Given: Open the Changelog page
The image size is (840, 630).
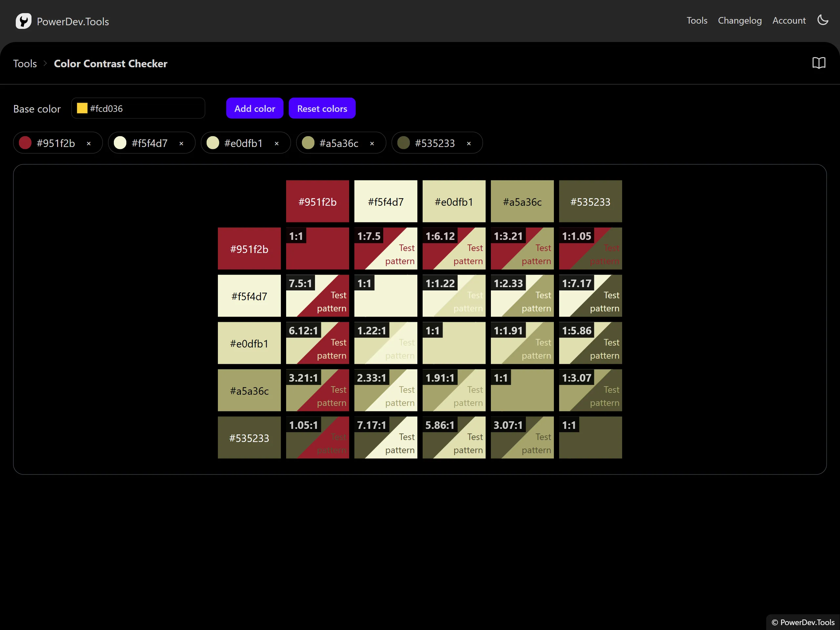Looking at the screenshot, I should 740,20.
